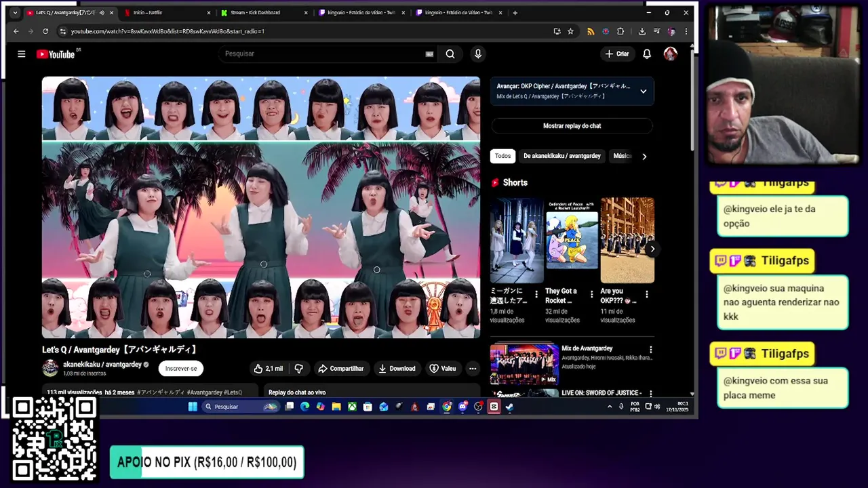The image size is (868, 488).
Task: Open options for 'Are you OKP???' short
Action: pyautogui.click(x=646, y=295)
